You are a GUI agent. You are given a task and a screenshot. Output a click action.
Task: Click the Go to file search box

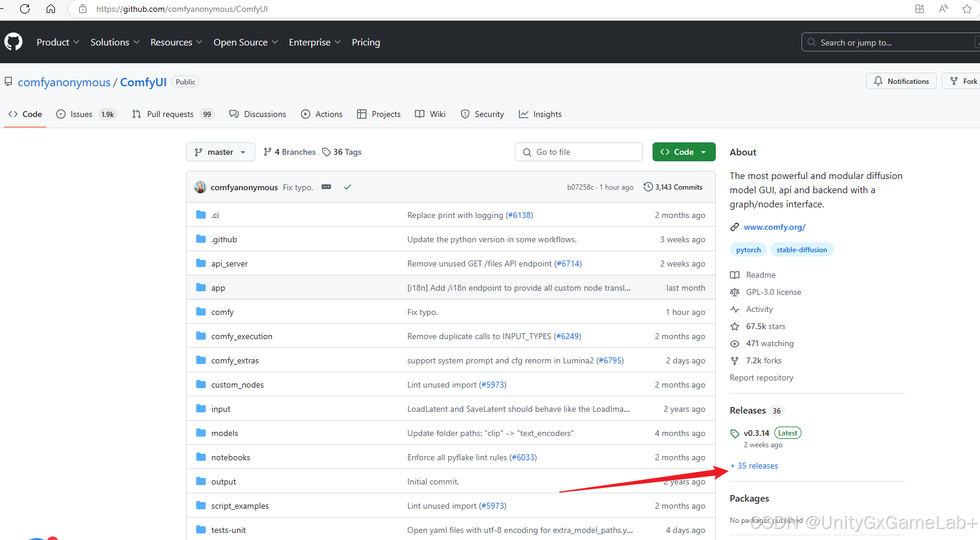(579, 152)
